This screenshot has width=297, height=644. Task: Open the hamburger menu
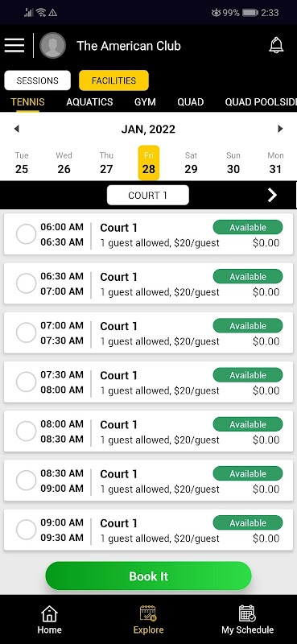pos(14,45)
